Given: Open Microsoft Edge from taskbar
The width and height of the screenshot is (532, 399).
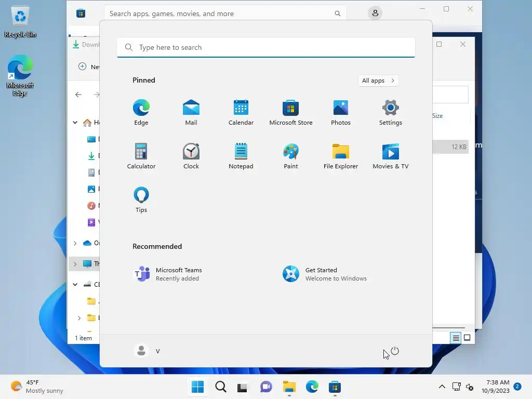Looking at the screenshot, I should (312, 387).
